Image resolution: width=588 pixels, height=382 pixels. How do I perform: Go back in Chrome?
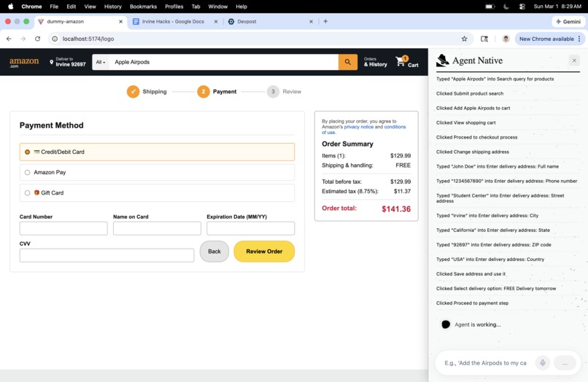coord(9,39)
